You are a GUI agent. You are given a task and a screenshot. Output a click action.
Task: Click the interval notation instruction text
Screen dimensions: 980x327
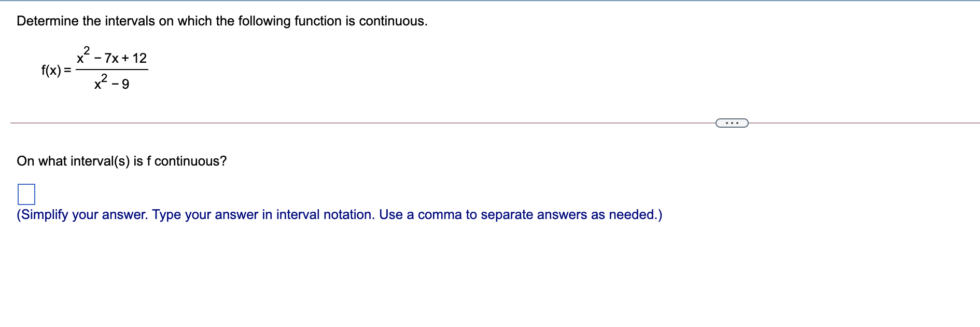pyautogui.click(x=339, y=214)
